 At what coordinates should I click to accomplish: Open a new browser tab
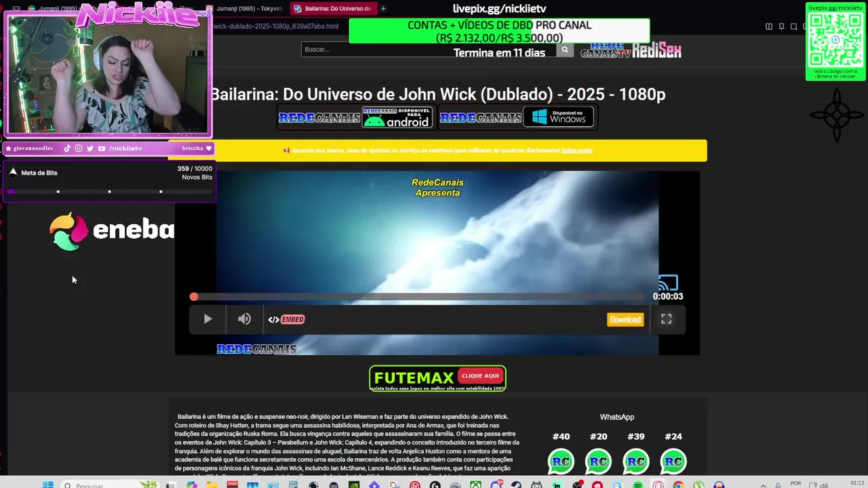coord(383,9)
